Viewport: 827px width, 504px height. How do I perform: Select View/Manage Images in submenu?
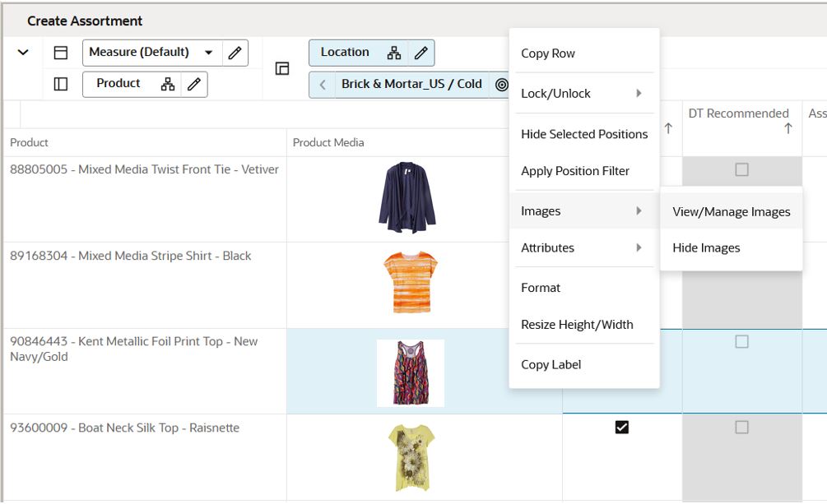(x=731, y=212)
